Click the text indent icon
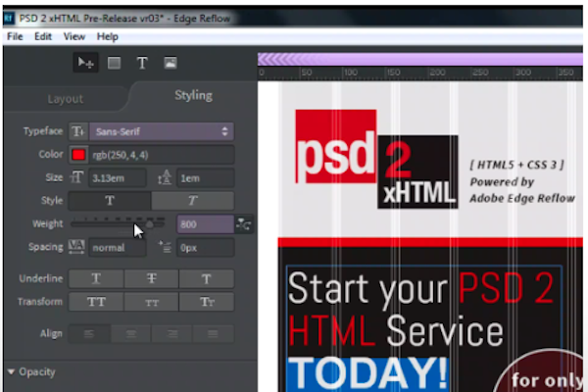The image size is (588, 392). [165, 247]
